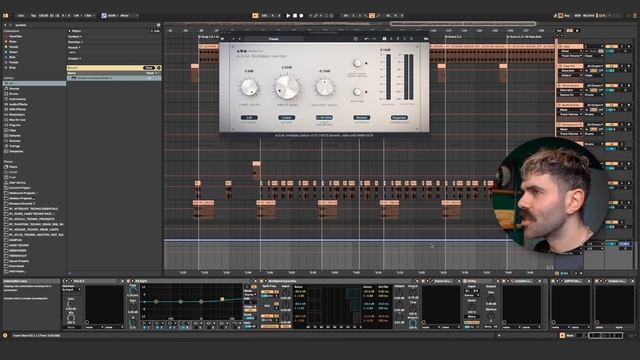
Task: Open the Preset menu in plugin header
Action: tap(274, 39)
